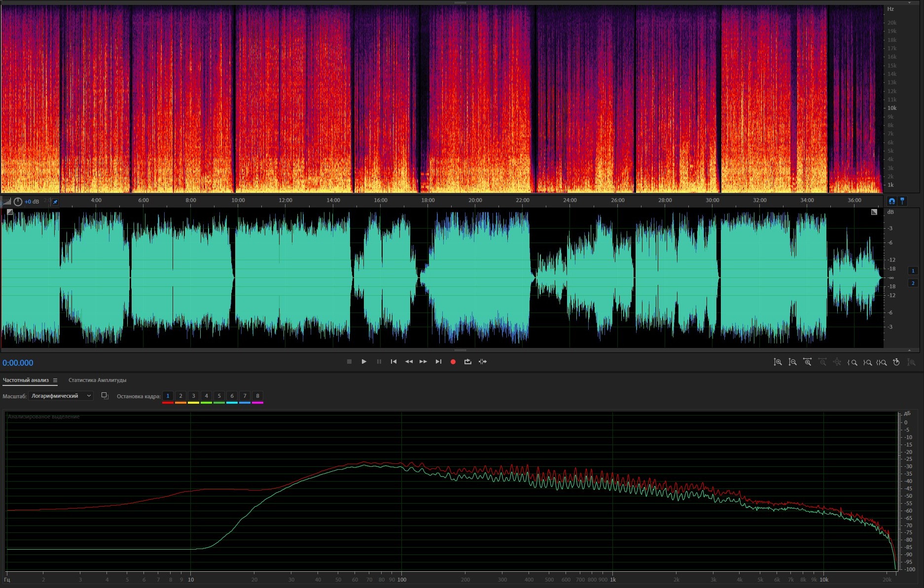Viewport: 924px width, 588px height.
Task: Open the Частотный анализ panel menu
Action: 55,380
